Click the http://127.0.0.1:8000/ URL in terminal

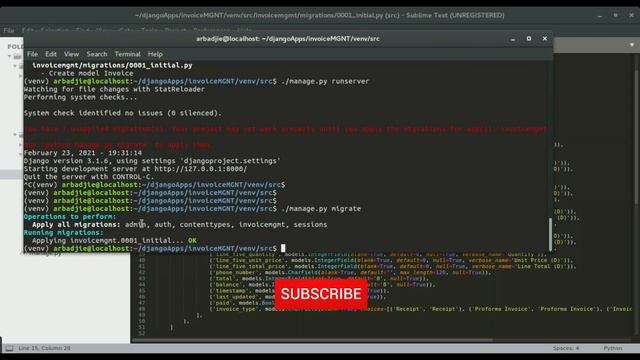pyautogui.click(x=201, y=169)
